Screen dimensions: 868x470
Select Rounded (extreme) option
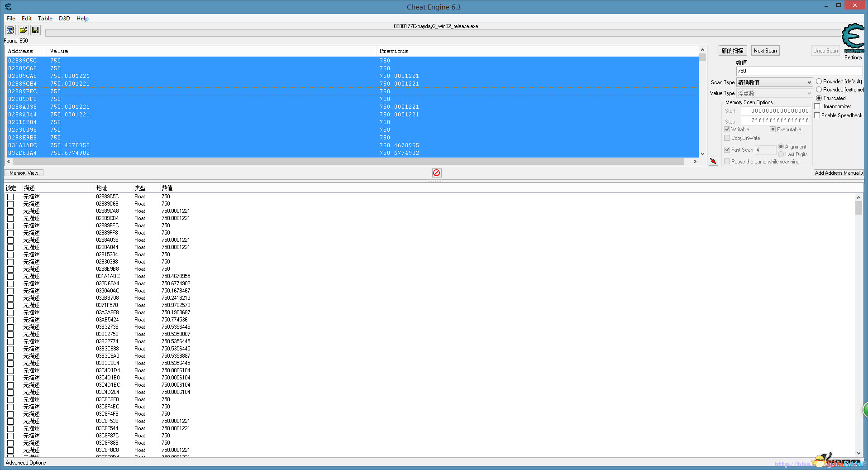point(840,90)
